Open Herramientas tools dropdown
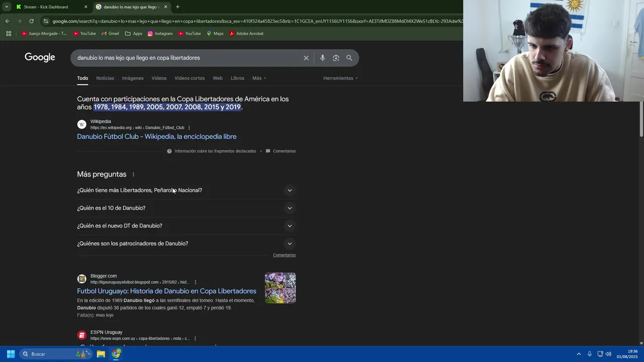Viewport: 644px width, 362px height. click(x=341, y=78)
